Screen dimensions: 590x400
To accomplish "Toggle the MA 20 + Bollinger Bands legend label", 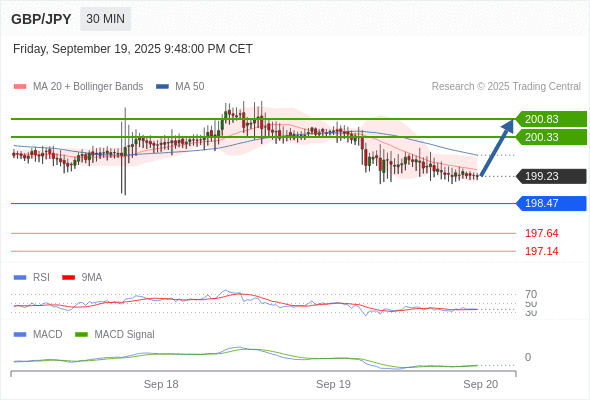I will point(88,87).
